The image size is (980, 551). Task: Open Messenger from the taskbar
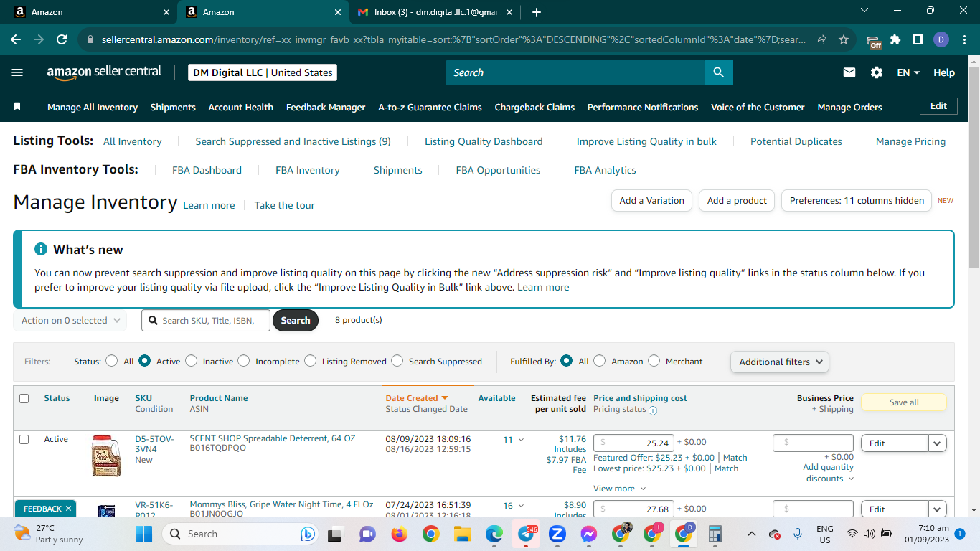[x=589, y=534]
